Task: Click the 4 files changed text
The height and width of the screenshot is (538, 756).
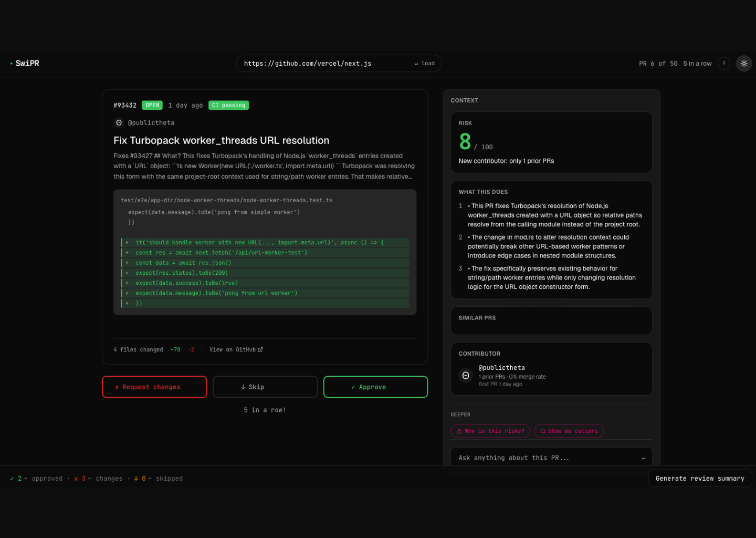Action: [138, 350]
